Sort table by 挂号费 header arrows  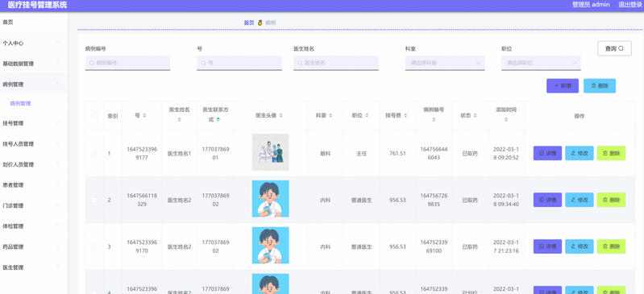tap(405, 116)
